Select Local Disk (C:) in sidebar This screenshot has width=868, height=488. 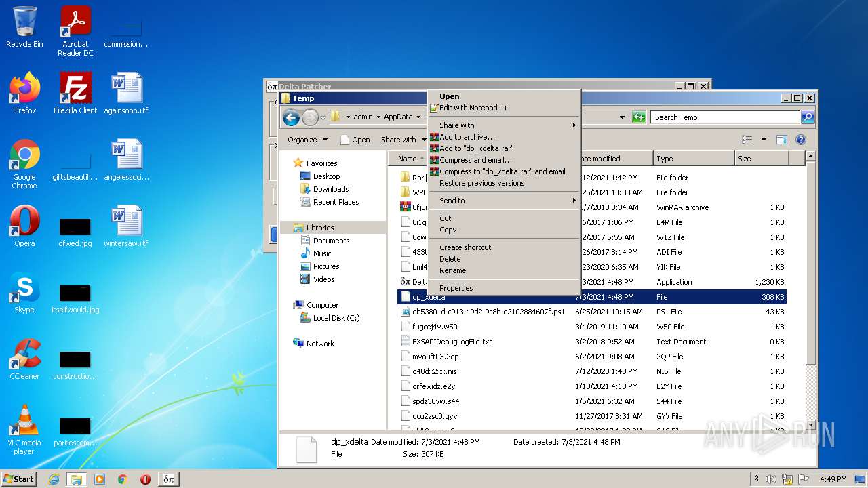tap(336, 318)
